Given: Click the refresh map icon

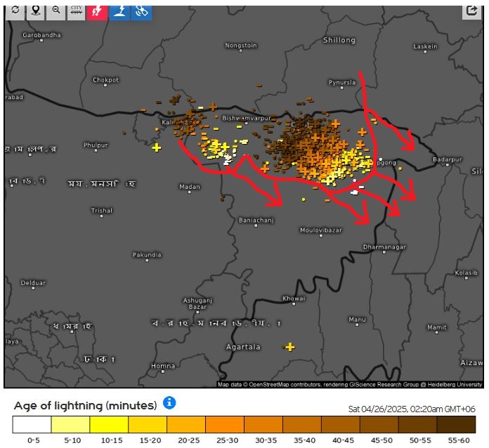Looking at the screenshot, I should [15, 11].
